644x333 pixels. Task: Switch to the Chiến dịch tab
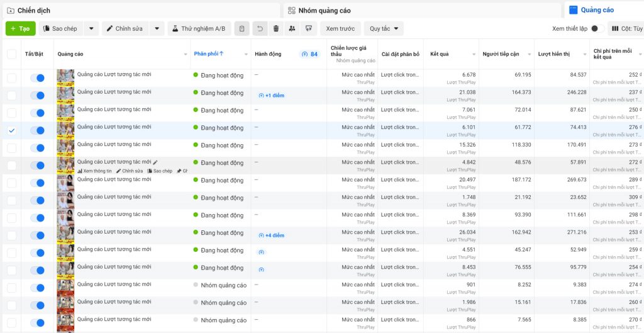pos(142,11)
